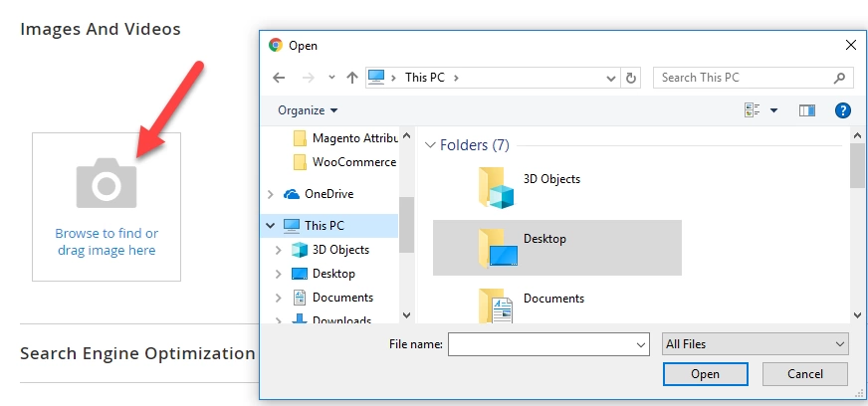
Task: Open the All Files type dropdown
Action: (x=756, y=344)
